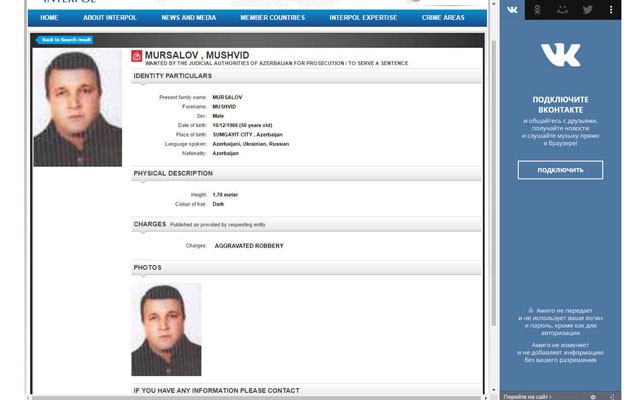Open the VK tab in the Amigo sidebar
The height and width of the screenshot is (400, 637).
click(512, 10)
